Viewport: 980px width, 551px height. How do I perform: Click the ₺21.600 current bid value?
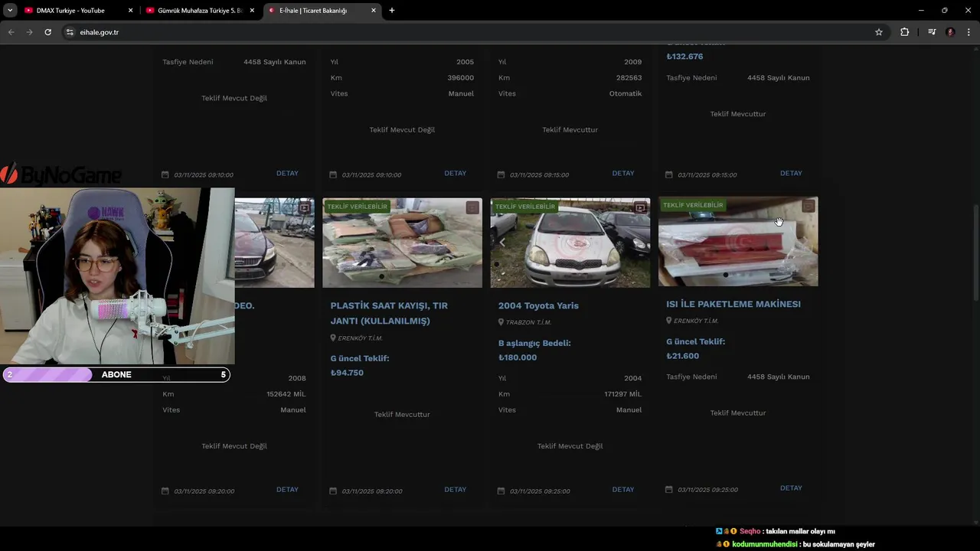(682, 356)
